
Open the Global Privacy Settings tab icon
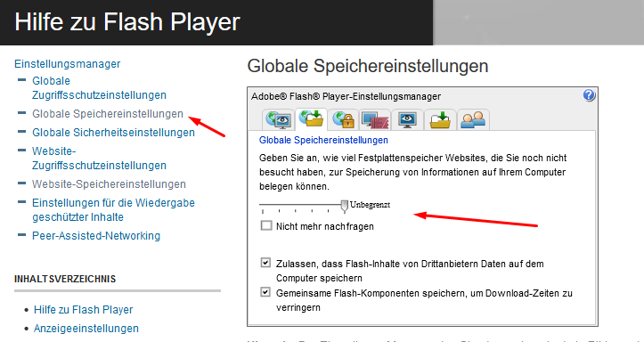pos(279,119)
